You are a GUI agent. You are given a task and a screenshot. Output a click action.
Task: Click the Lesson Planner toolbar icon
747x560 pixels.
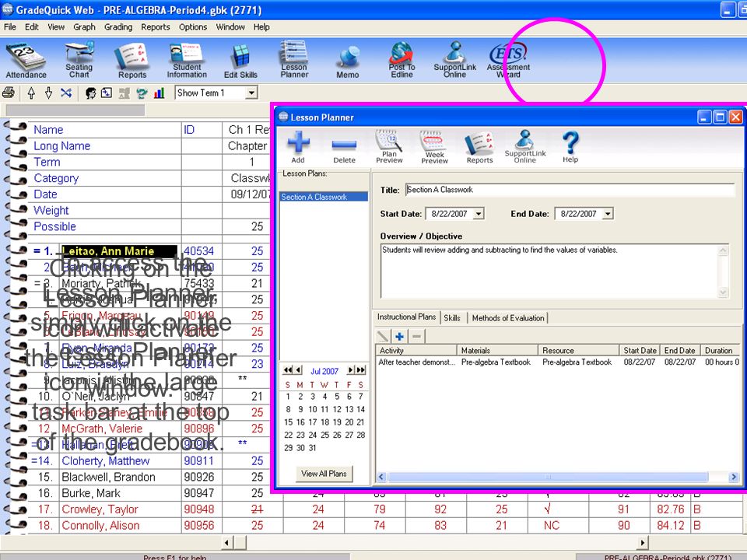(294, 60)
